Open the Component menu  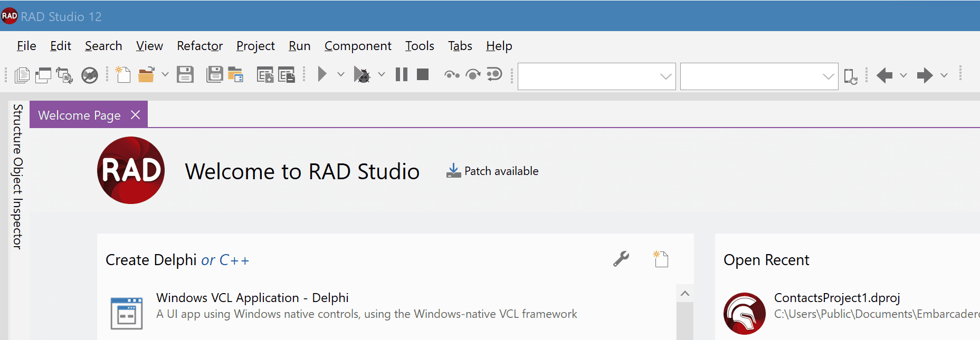(x=358, y=46)
